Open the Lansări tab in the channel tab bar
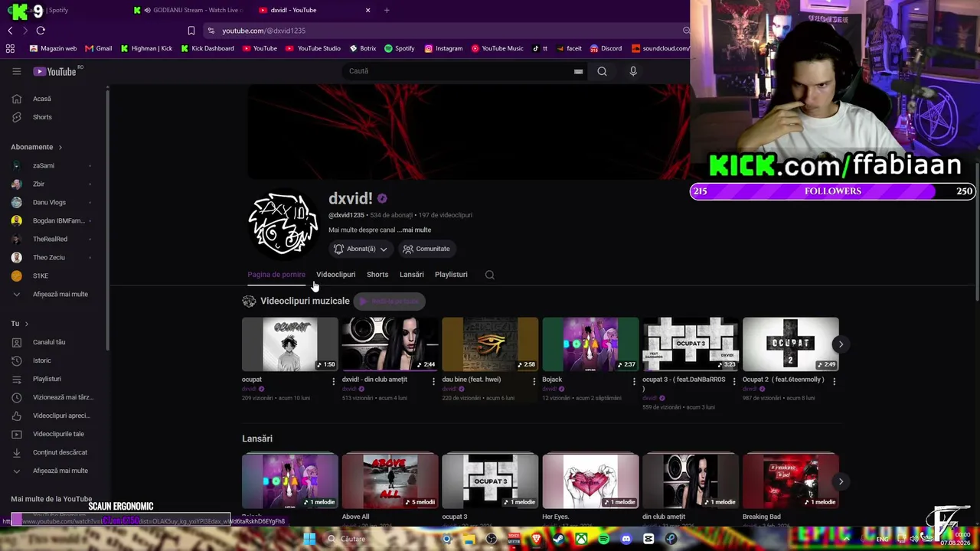 412,275
